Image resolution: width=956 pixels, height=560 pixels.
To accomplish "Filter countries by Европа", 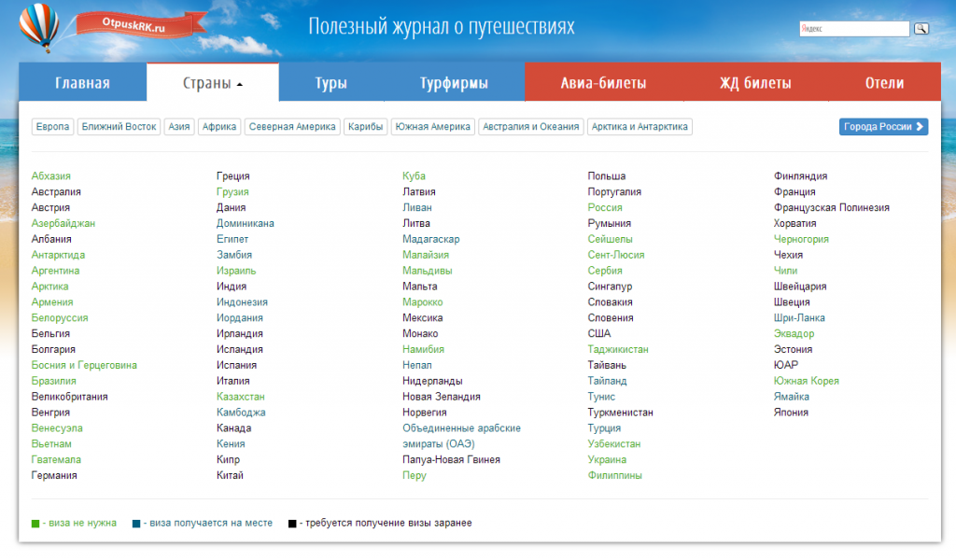I will (x=52, y=127).
